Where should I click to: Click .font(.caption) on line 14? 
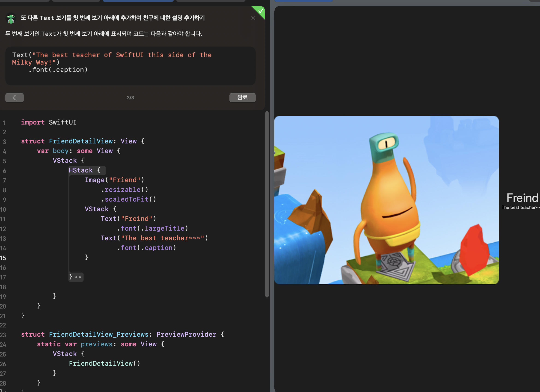tap(146, 248)
